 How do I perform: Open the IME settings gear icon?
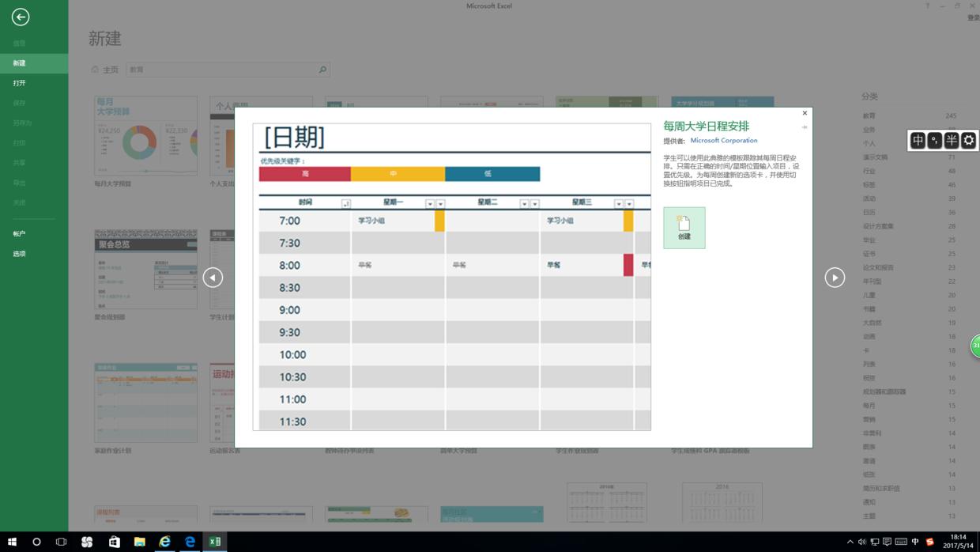coord(968,140)
